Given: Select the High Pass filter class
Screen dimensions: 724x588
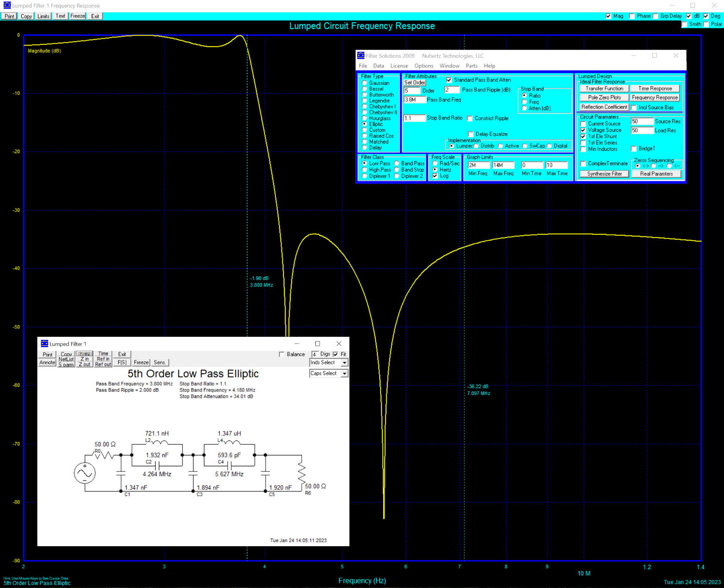Looking at the screenshot, I should (364, 170).
